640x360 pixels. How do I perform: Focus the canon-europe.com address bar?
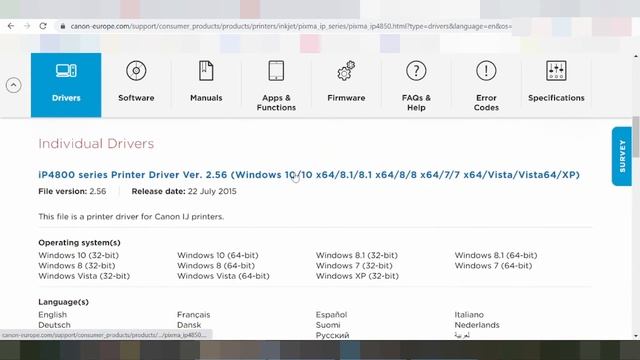point(291,26)
